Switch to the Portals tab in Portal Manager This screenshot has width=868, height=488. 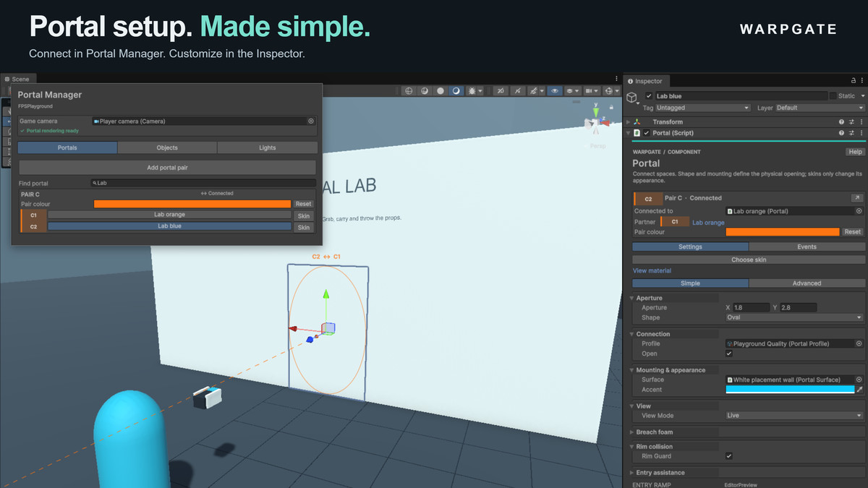coord(67,147)
